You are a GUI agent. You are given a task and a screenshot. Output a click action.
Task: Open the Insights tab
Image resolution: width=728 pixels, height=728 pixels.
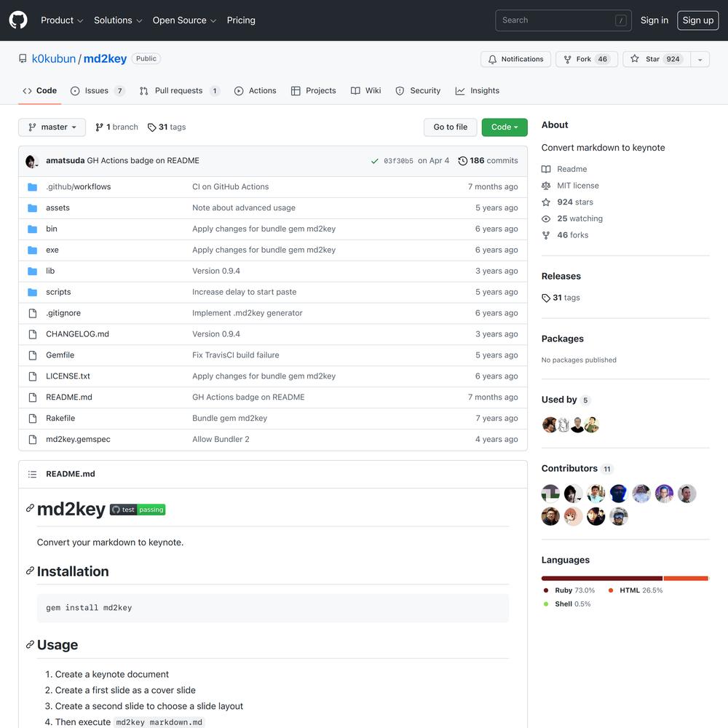(478, 91)
